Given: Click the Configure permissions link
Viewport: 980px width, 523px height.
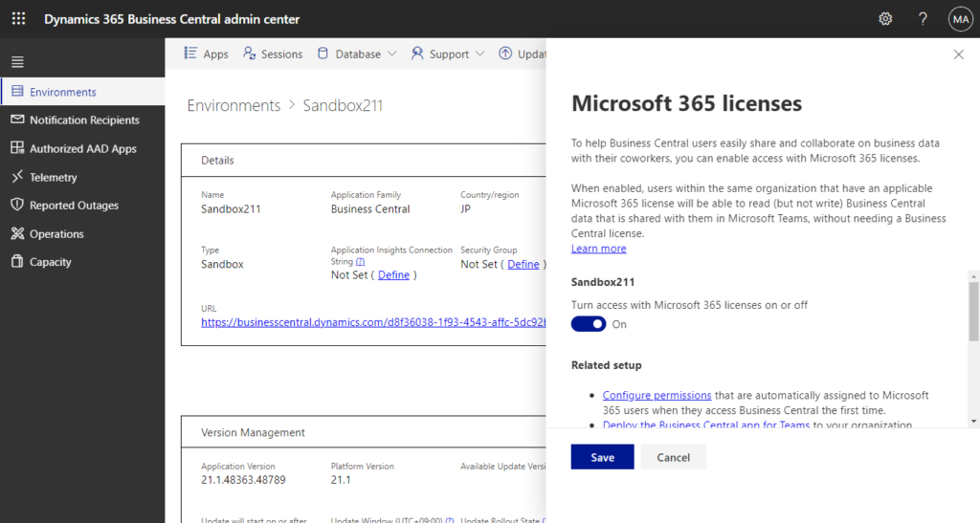Looking at the screenshot, I should (x=657, y=395).
